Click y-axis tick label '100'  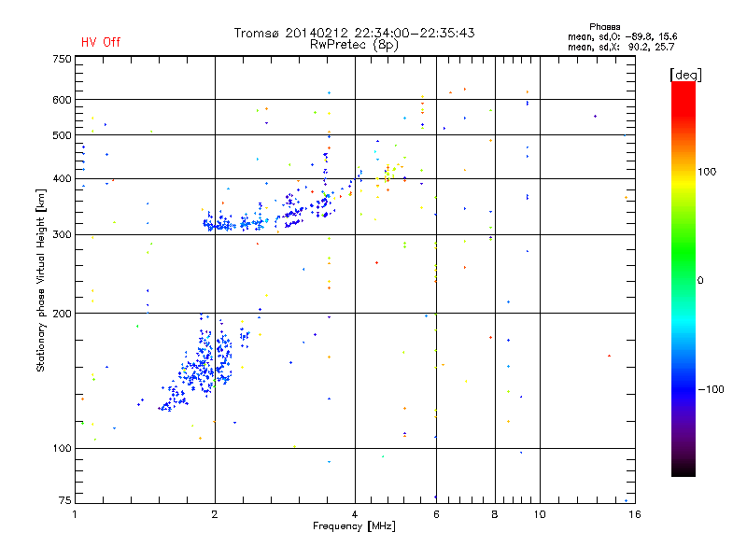[62, 448]
